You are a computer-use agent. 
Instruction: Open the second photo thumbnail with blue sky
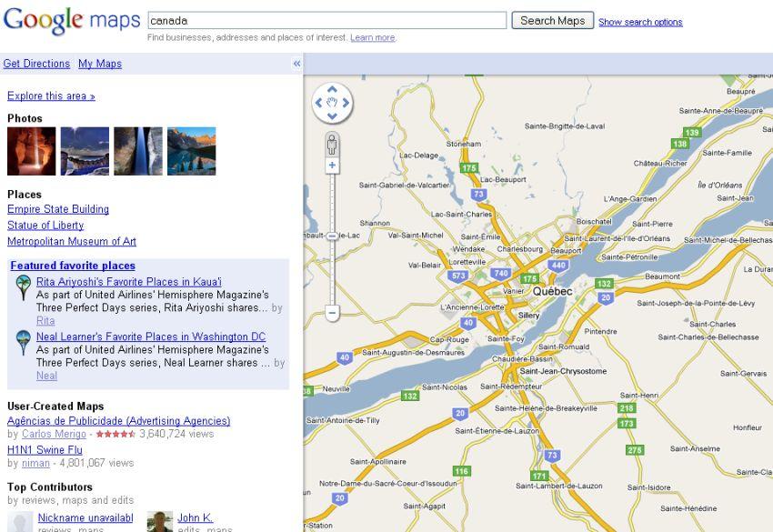[x=85, y=151]
